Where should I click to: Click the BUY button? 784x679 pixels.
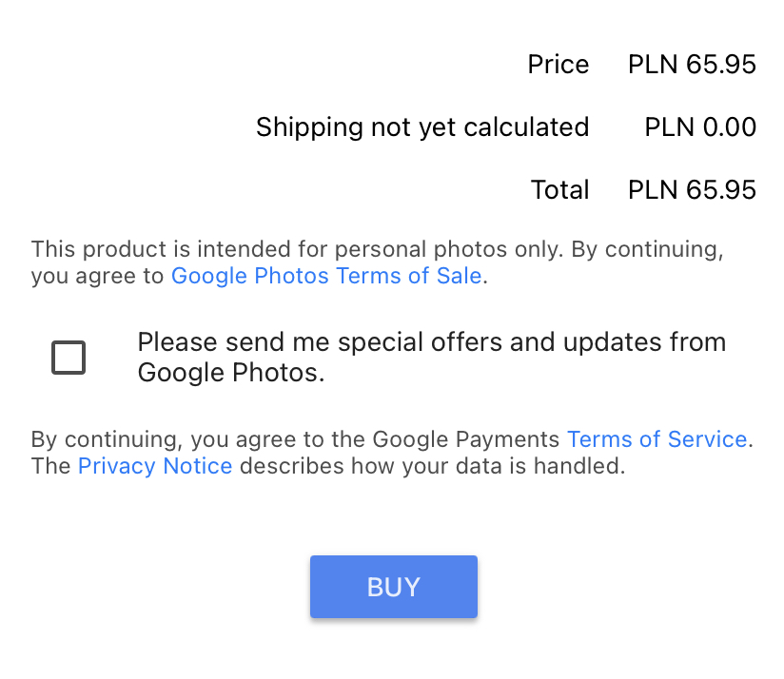(x=393, y=587)
